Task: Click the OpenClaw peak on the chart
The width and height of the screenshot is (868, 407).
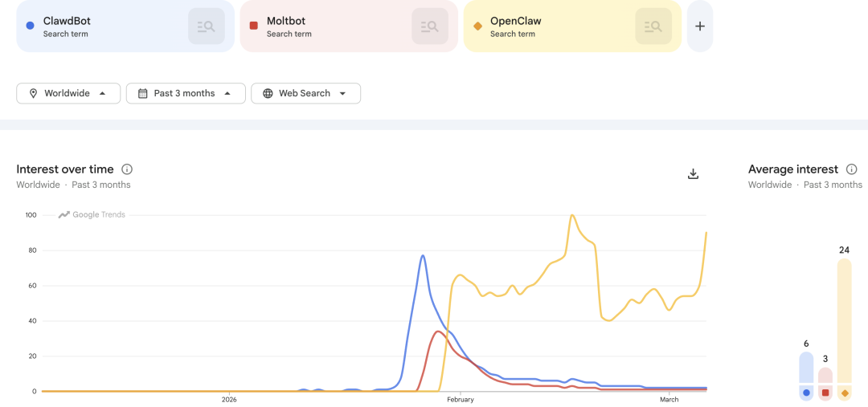Action: [x=571, y=215]
